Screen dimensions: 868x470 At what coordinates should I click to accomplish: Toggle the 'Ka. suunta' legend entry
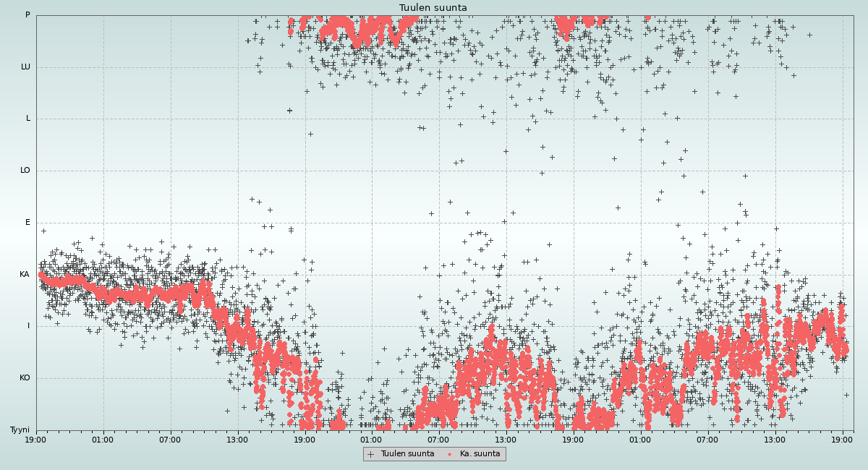coord(480,454)
